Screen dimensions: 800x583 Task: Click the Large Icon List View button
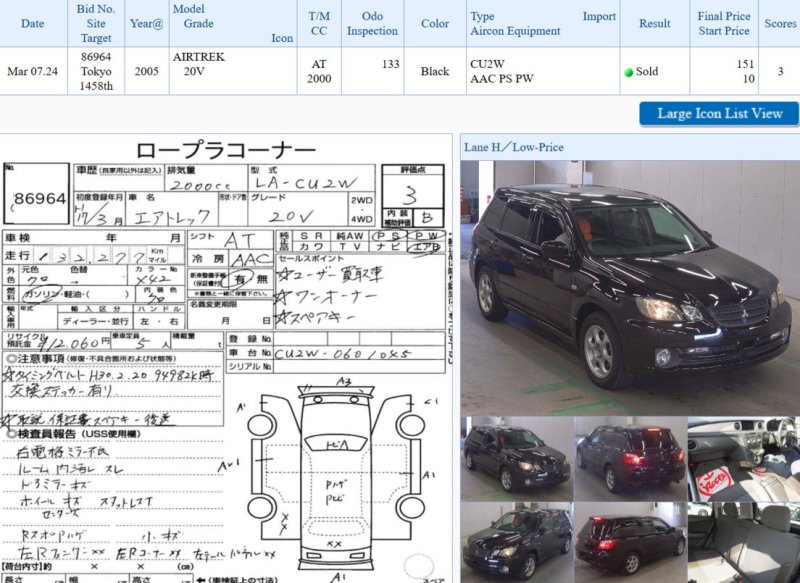[719, 113]
